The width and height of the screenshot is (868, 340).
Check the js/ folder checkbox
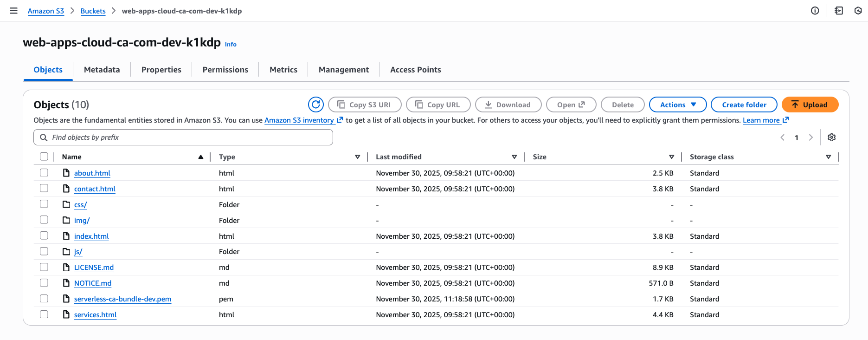pyautogui.click(x=44, y=251)
